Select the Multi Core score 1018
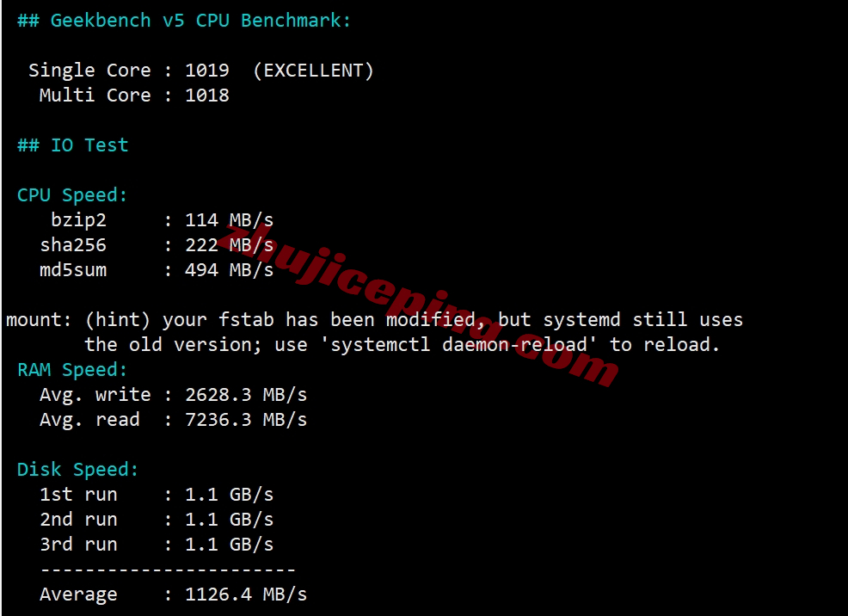Image resolution: width=848 pixels, height=616 pixels. point(207,95)
